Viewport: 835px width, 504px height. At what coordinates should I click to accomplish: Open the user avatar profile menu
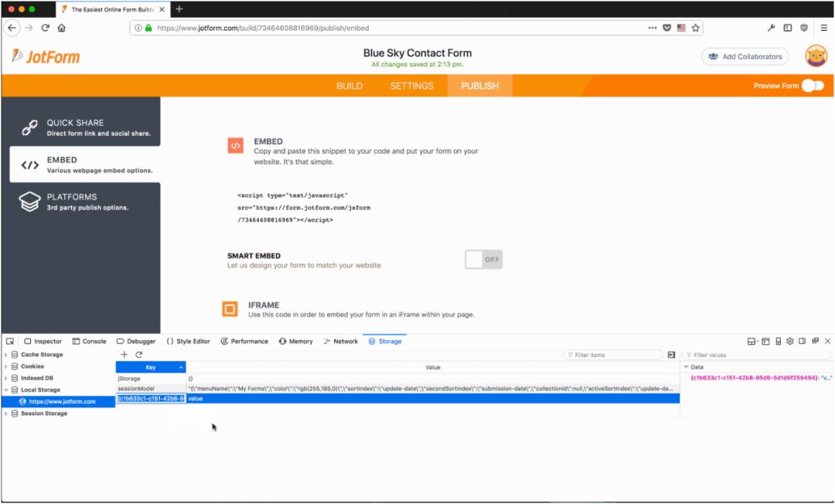coord(816,56)
